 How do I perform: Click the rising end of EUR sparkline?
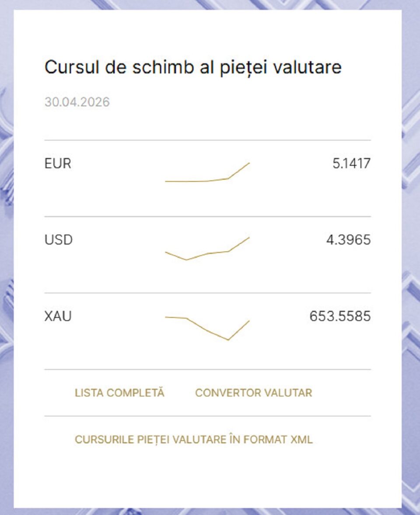tap(248, 164)
